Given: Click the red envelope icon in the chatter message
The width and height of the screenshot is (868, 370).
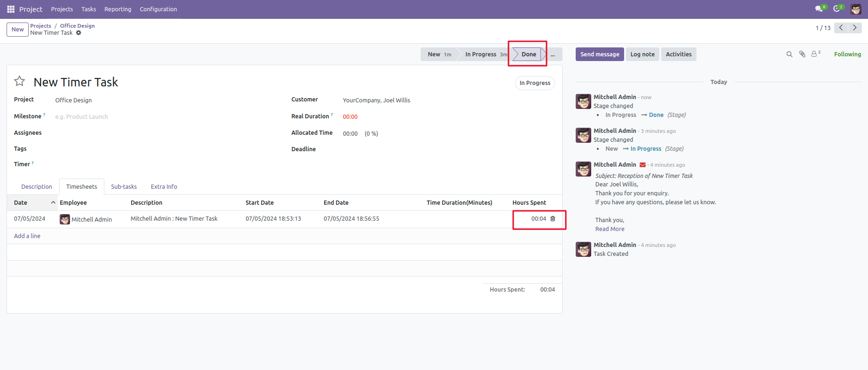Looking at the screenshot, I should pos(642,165).
